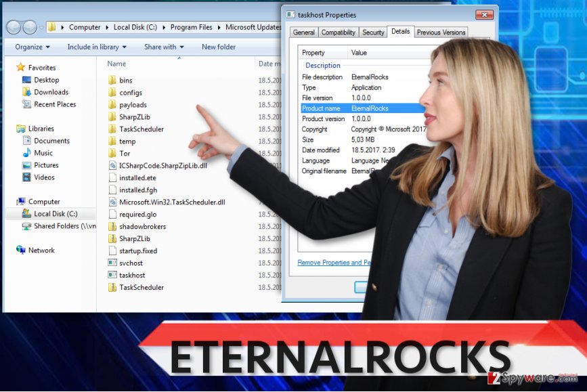Open Include in library dropdown
Viewport: 587px width, 392px height.
click(97, 47)
